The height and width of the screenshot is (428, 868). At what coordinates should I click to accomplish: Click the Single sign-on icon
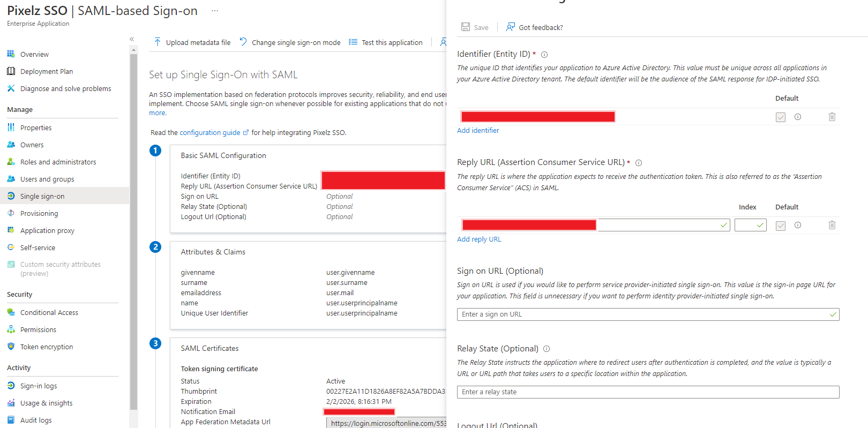point(11,196)
